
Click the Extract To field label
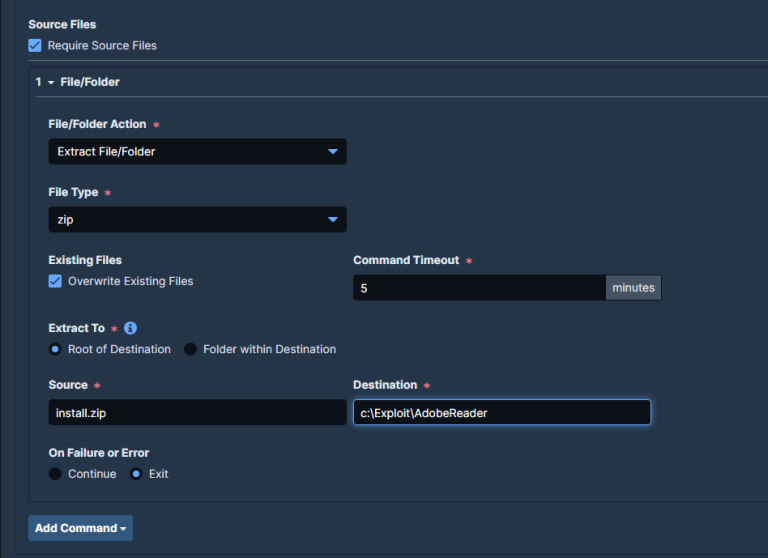[76, 328]
